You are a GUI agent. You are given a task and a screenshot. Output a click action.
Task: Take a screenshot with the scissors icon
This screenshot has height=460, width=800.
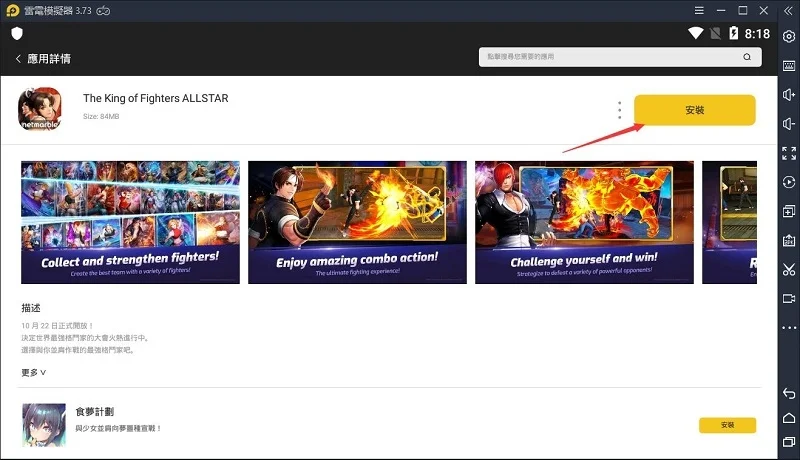coord(789,269)
